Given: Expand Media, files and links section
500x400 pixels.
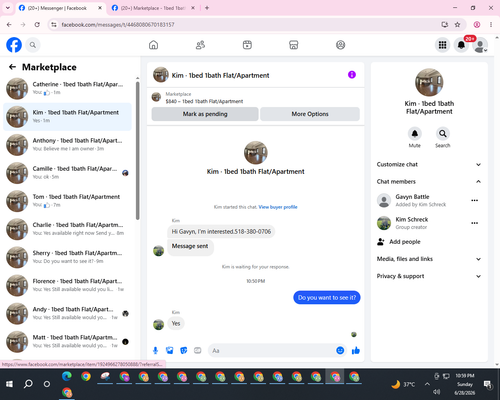Looking at the screenshot, I should (x=429, y=259).
